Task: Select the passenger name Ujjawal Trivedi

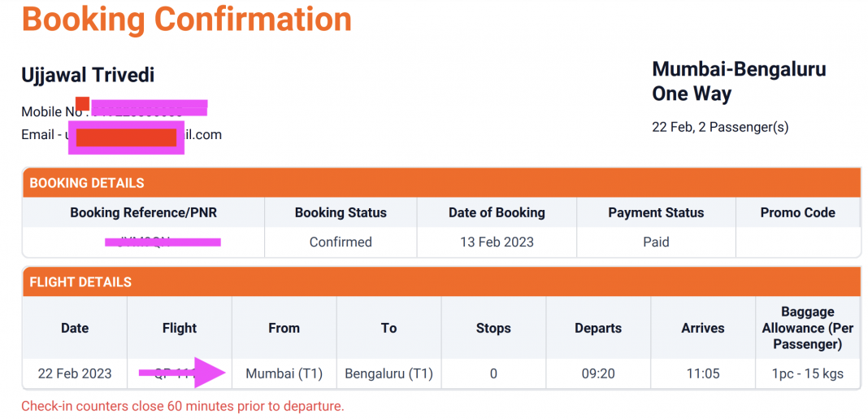Action: [88, 76]
